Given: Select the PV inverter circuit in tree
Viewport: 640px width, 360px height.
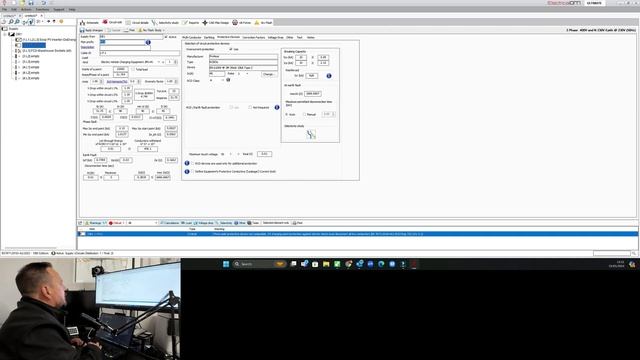Looking at the screenshot, I should (x=49, y=40).
